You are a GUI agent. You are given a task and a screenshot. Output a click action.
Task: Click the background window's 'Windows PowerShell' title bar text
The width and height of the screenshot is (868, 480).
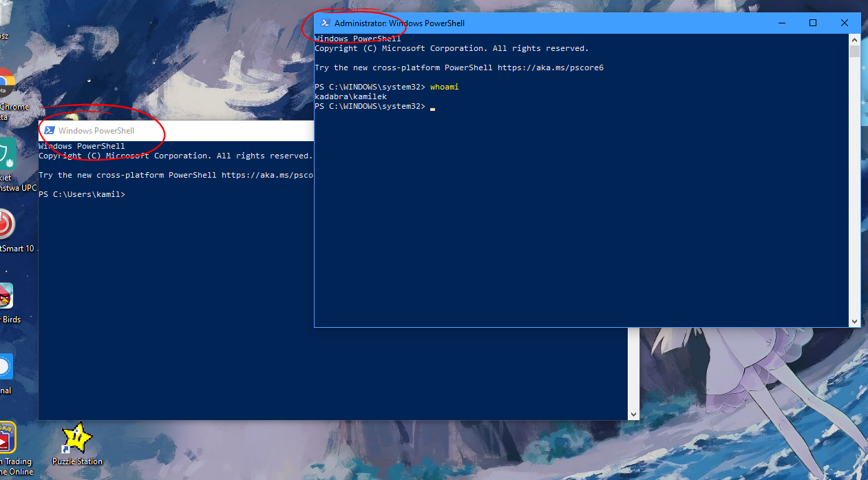pos(96,131)
